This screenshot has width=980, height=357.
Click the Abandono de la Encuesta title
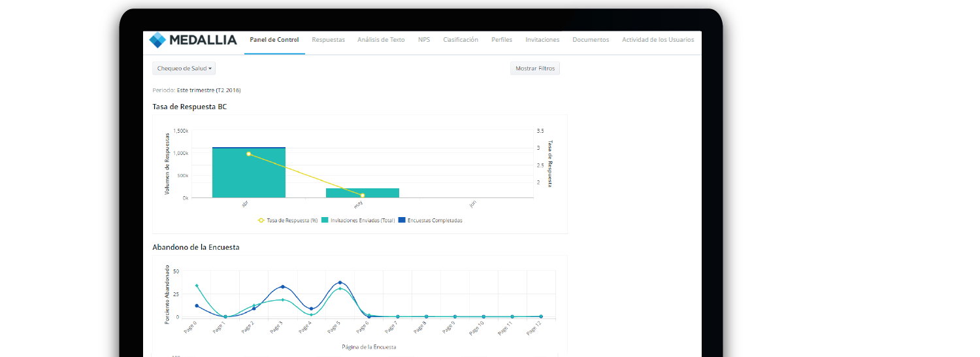coord(196,247)
